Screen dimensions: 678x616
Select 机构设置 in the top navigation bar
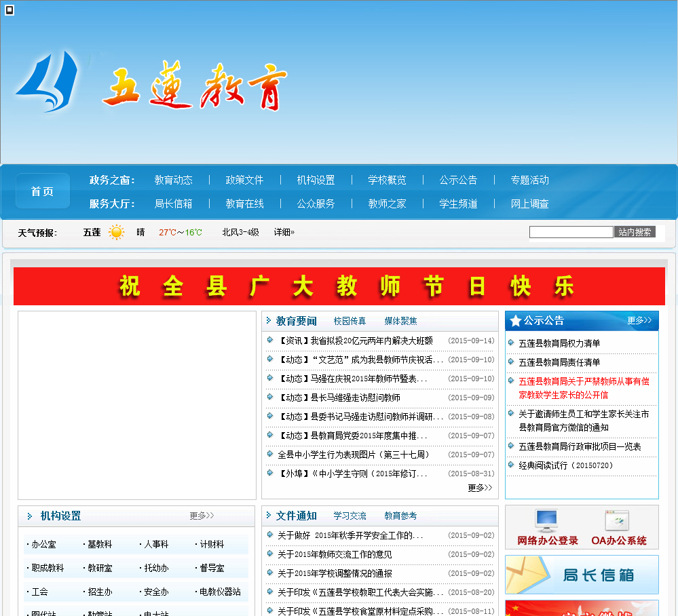(316, 180)
